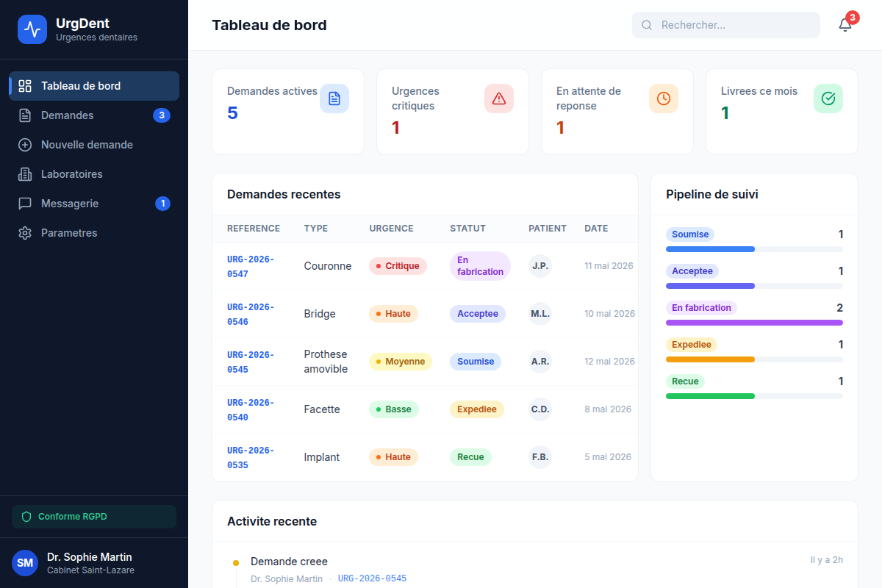Click patient avatar A.R.
The image size is (882, 588).
pos(540,362)
